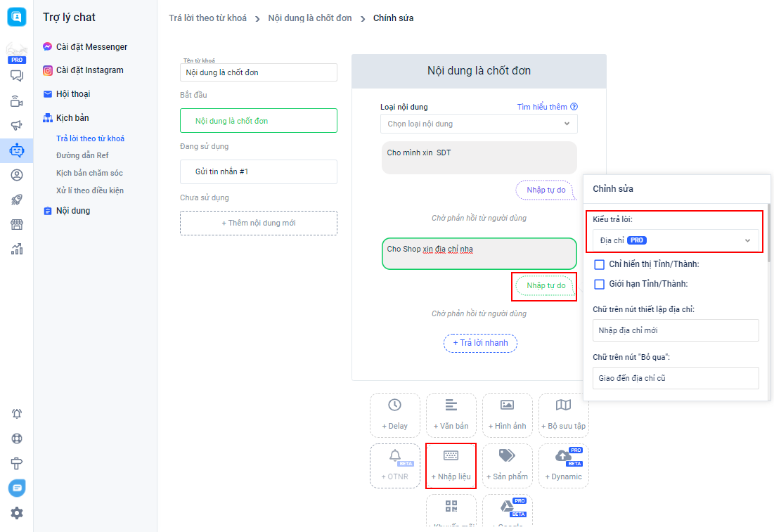Open the megaphone campaign icon
Image resolution: width=774 pixels, height=532 pixels.
[x=17, y=125]
